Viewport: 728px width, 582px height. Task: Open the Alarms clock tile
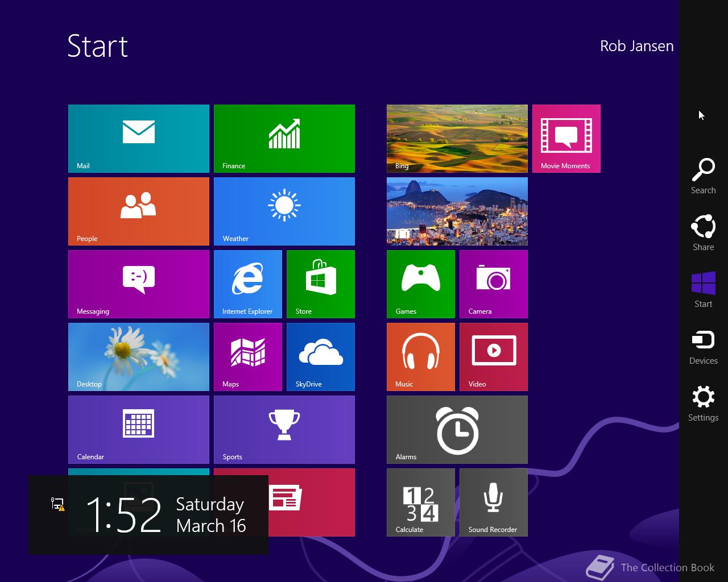457,430
